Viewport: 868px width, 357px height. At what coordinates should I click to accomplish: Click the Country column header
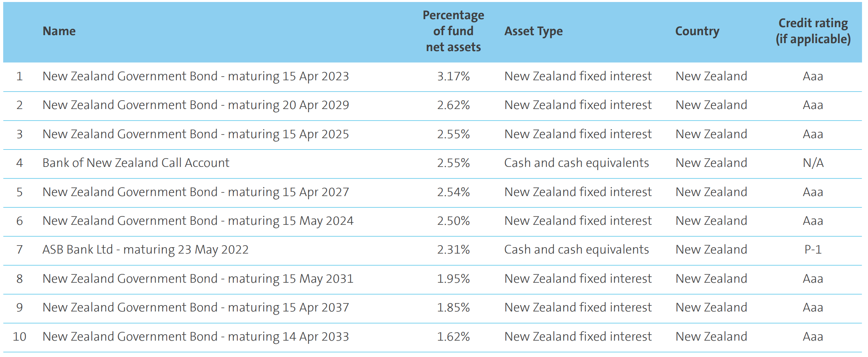[697, 31]
